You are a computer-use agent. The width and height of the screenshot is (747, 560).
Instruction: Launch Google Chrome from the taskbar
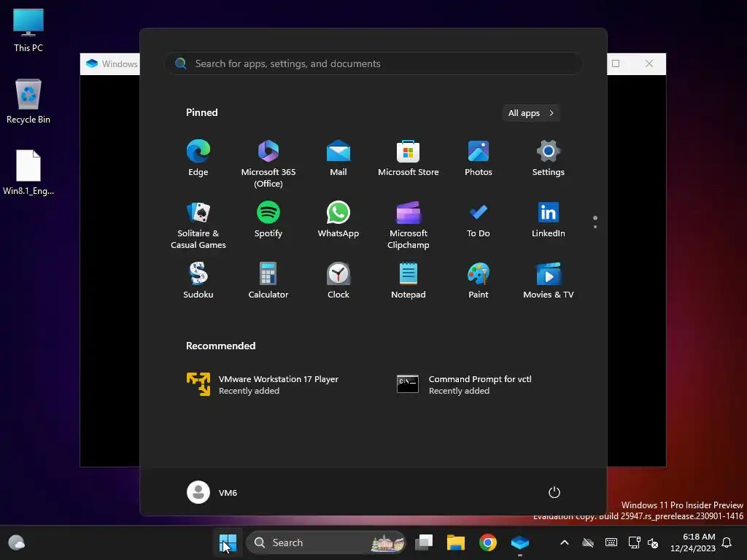point(488,542)
